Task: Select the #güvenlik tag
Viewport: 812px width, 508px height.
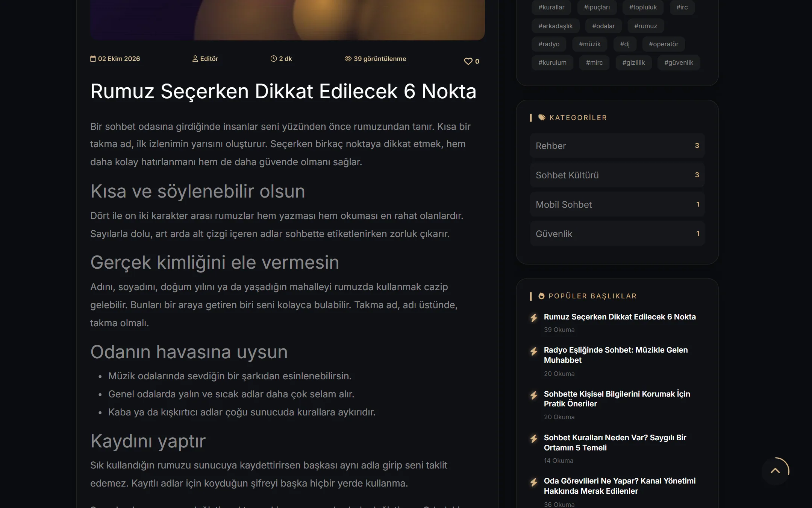Action: [679, 62]
